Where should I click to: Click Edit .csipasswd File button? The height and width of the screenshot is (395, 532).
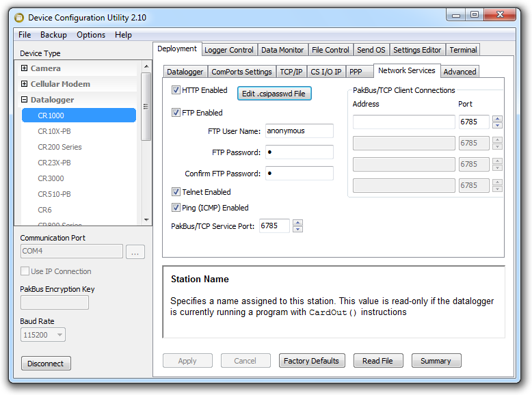274,94
